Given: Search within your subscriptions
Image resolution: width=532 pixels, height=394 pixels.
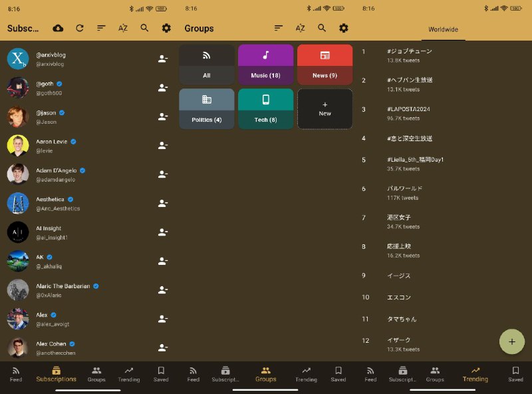Looking at the screenshot, I should tap(144, 28).
